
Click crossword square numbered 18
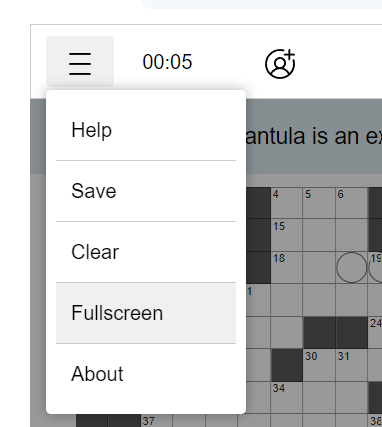tap(287, 267)
